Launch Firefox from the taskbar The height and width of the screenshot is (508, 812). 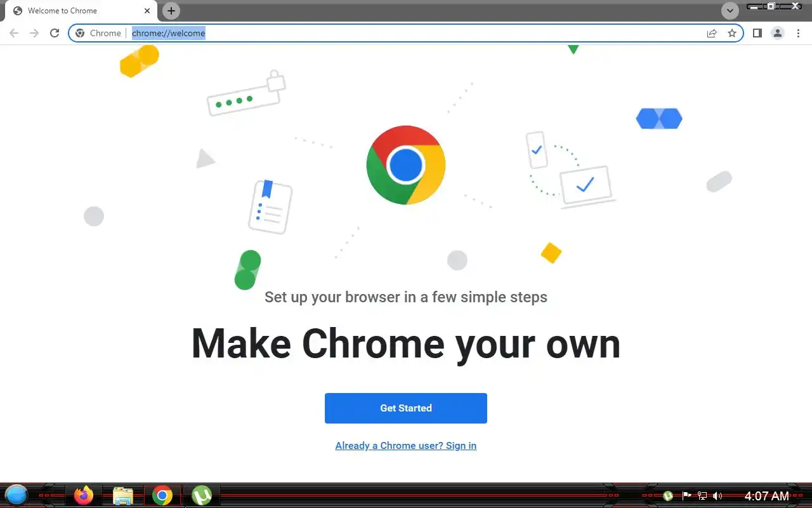point(83,495)
